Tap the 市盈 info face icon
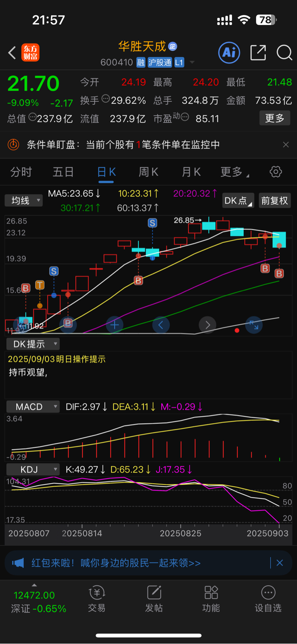This screenshot has height=644, width=297. [185, 117]
